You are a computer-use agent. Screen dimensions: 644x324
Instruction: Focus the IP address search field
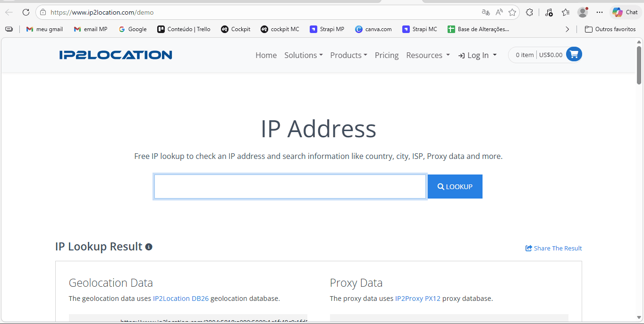[290, 187]
